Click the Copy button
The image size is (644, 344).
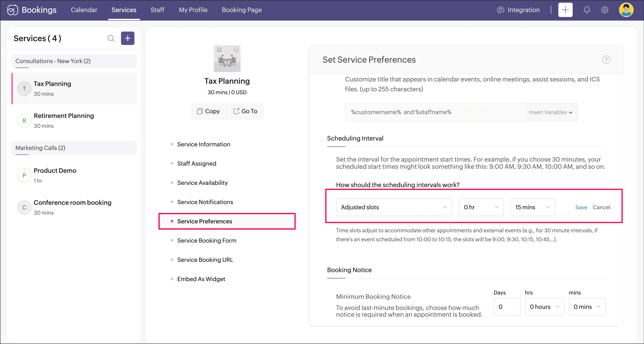point(208,111)
